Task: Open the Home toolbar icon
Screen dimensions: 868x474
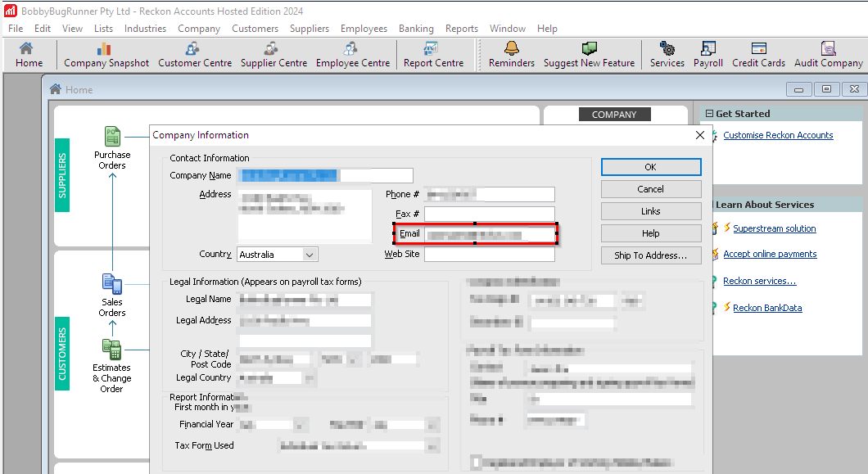Action: point(29,55)
